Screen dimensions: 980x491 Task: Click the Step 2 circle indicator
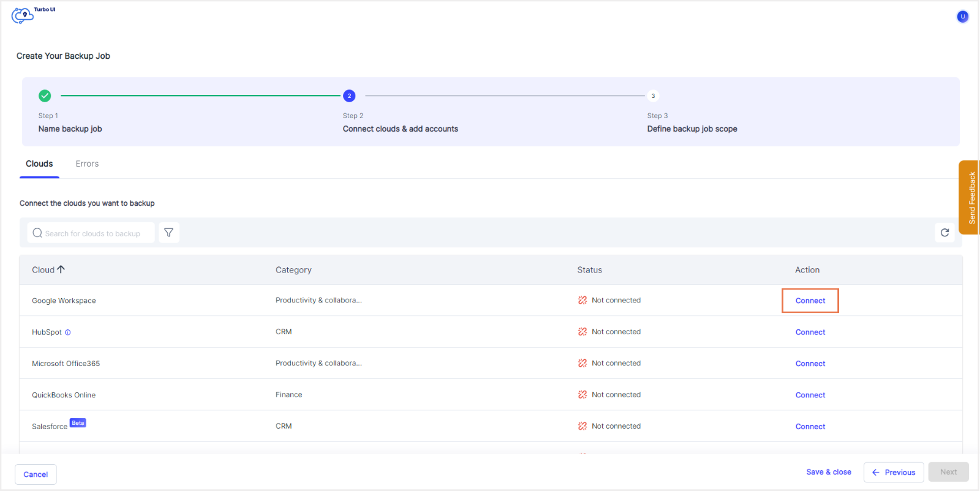point(349,96)
